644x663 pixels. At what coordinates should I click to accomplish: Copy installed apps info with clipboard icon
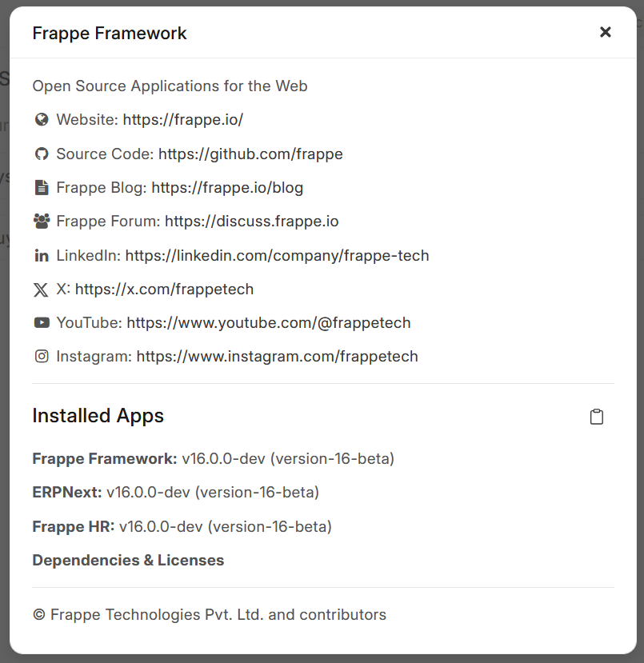(596, 417)
